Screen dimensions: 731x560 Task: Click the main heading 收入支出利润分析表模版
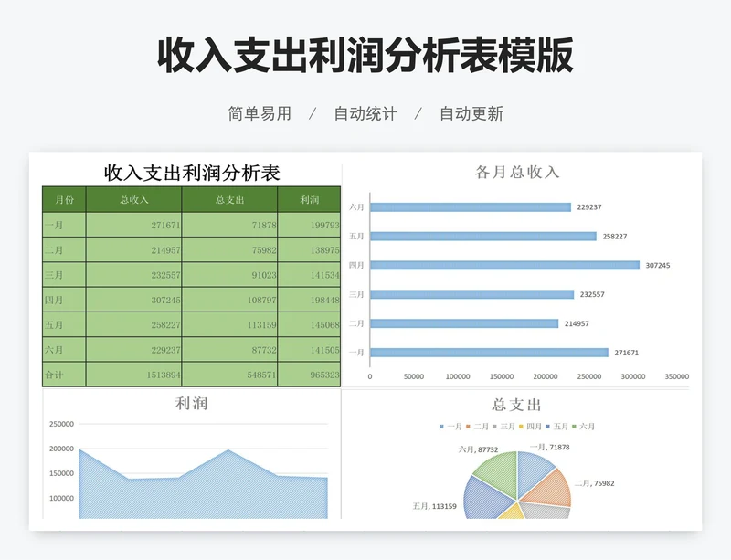pyautogui.click(x=365, y=56)
